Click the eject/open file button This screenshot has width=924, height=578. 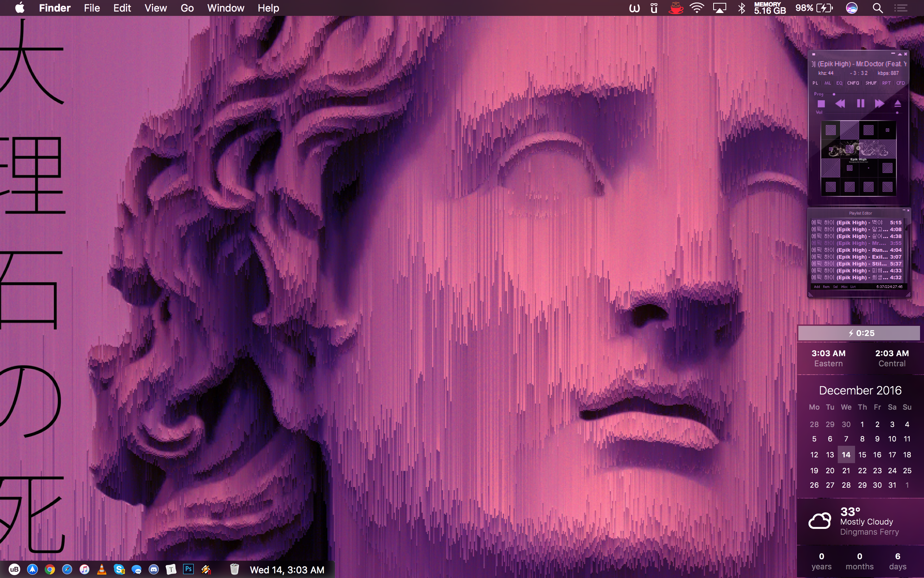tap(898, 104)
